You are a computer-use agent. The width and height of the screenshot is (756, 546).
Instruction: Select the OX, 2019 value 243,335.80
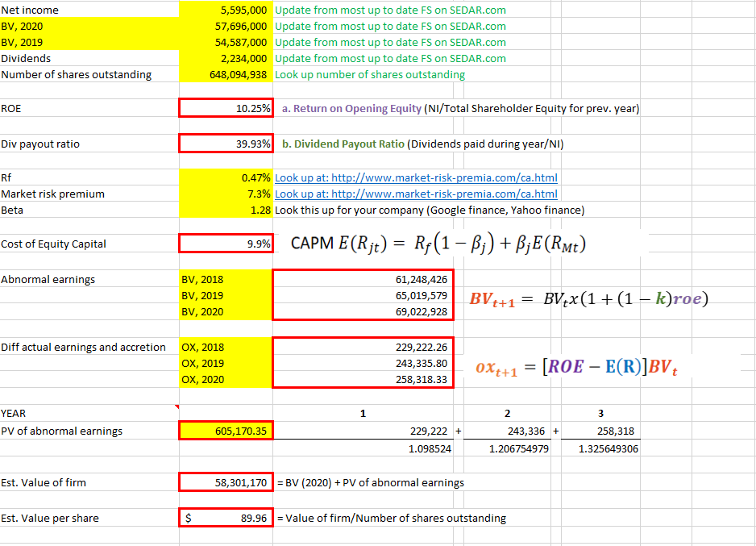tap(363, 363)
